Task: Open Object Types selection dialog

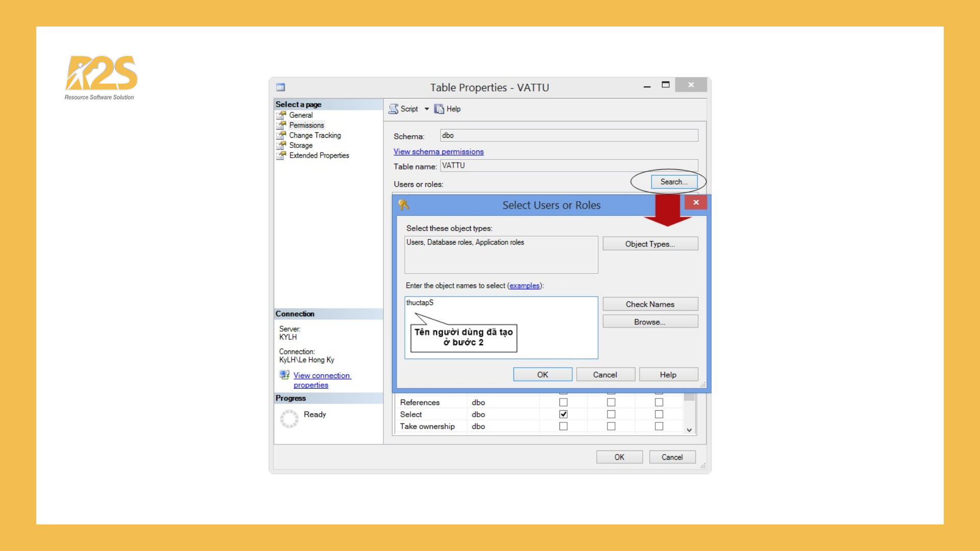Action: click(x=650, y=244)
